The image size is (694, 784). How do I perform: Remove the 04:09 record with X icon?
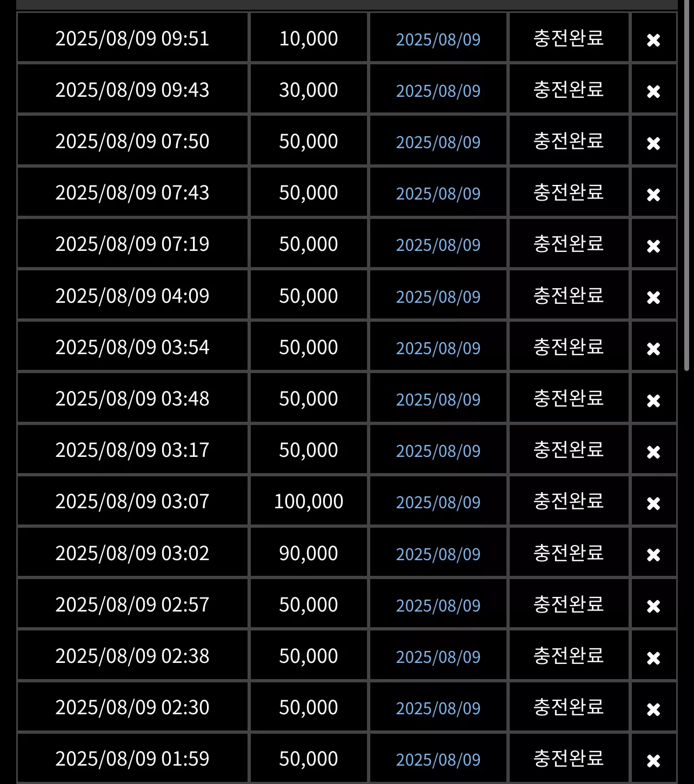(653, 297)
